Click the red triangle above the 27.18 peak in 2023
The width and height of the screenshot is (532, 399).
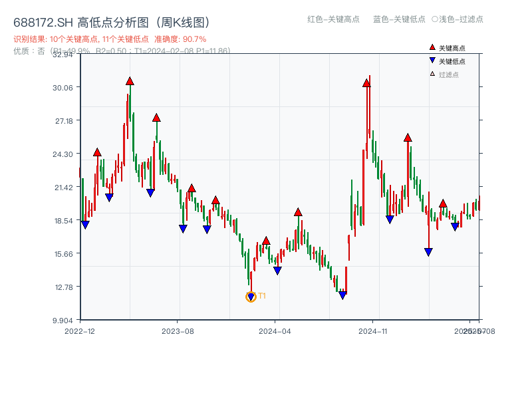(x=156, y=117)
